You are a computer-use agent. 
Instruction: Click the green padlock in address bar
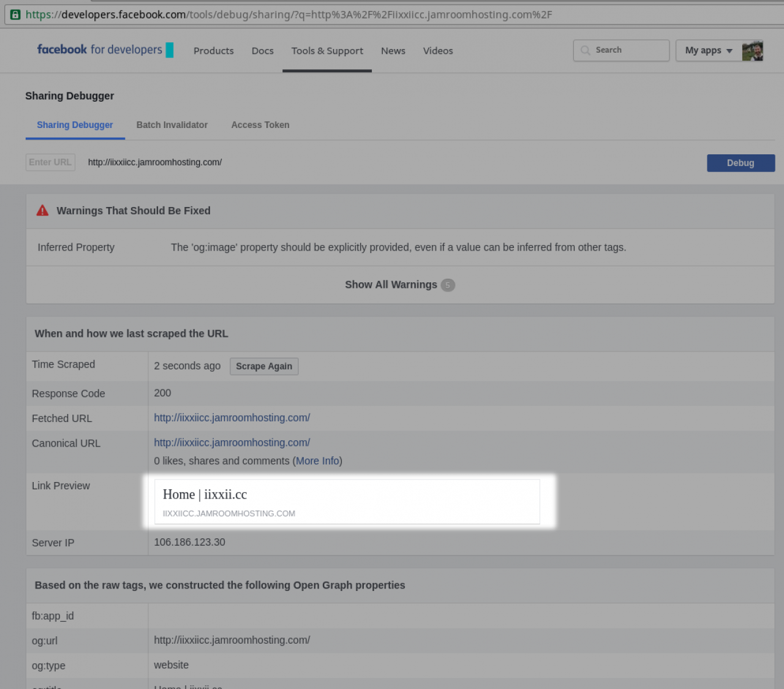[x=15, y=15]
